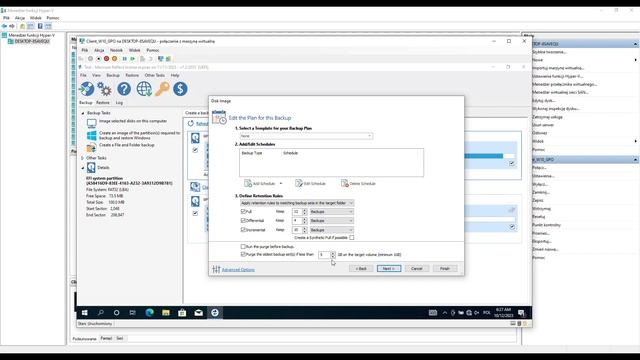This screenshot has width=640, height=360.
Task: Open Microsoft Edge in the VM taskbar
Action: (x=149, y=313)
